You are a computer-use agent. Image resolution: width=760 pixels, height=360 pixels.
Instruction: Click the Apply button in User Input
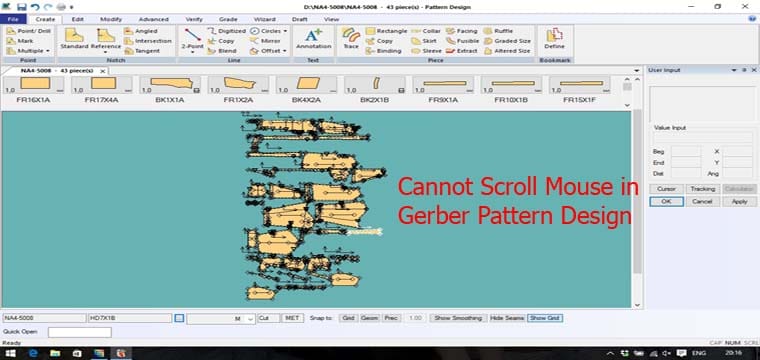click(x=740, y=202)
